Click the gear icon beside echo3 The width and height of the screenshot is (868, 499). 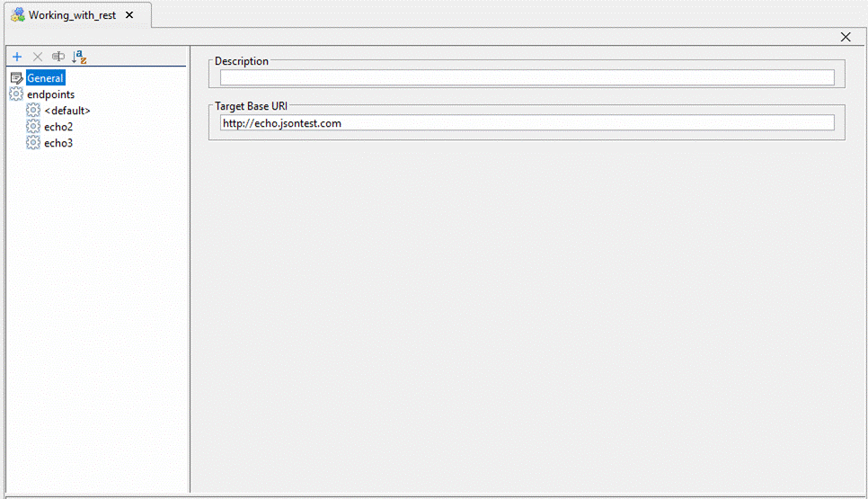33,143
